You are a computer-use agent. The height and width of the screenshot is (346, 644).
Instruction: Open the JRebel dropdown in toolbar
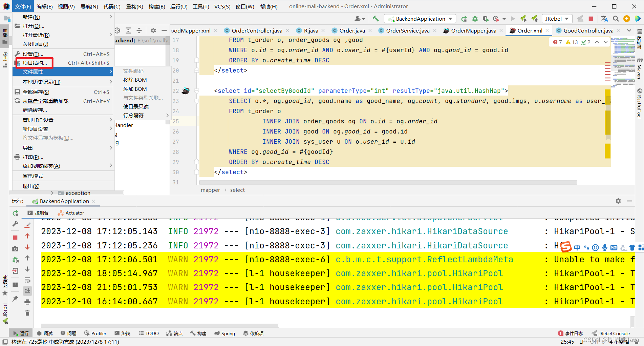(557, 19)
